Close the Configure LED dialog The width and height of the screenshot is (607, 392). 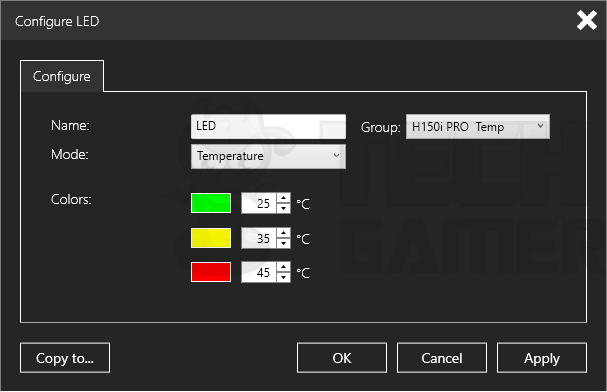(586, 20)
